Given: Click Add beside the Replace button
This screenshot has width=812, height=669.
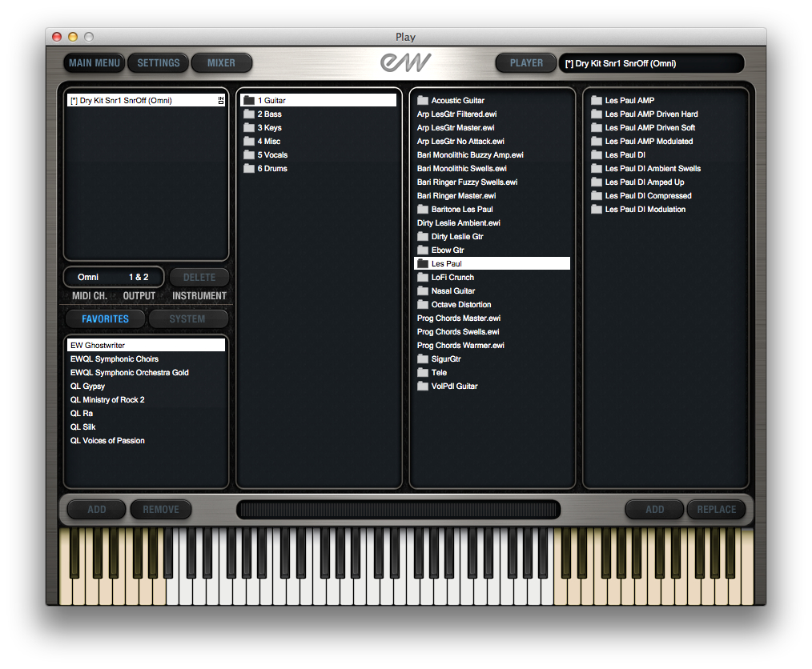Looking at the screenshot, I should pyautogui.click(x=654, y=510).
